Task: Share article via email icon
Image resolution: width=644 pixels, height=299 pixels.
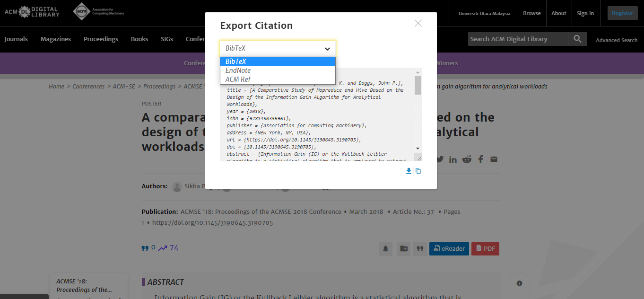Action: click(x=494, y=159)
